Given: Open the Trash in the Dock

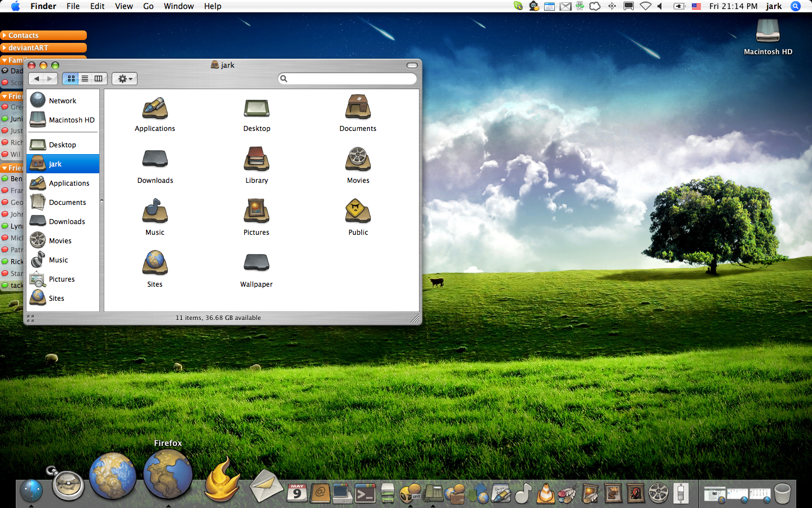Looking at the screenshot, I should (782, 493).
